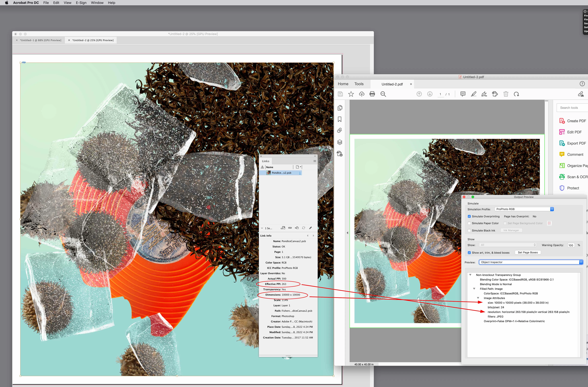The height and width of the screenshot is (387, 588).
Task: Click the Set Page Boxes button
Action: pos(528,252)
